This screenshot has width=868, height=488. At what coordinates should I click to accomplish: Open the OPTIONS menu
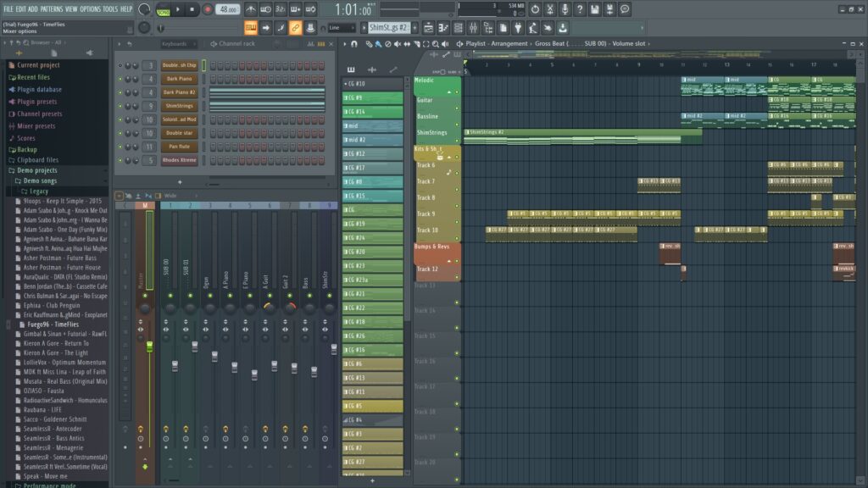[x=90, y=9]
